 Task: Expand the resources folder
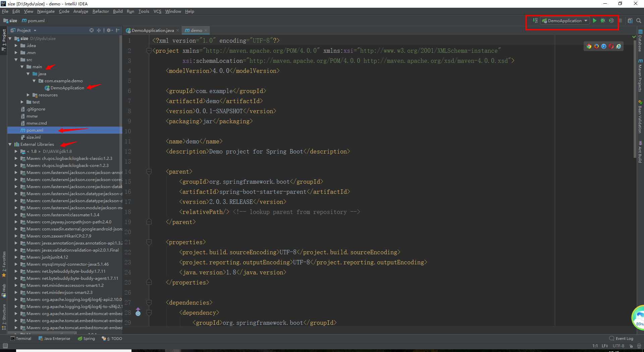click(x=28, y=95)
